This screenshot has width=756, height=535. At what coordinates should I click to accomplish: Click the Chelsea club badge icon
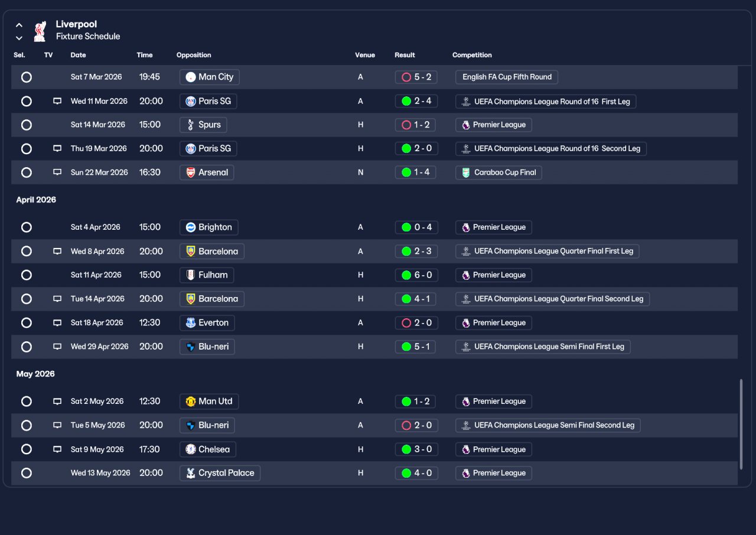190,449
